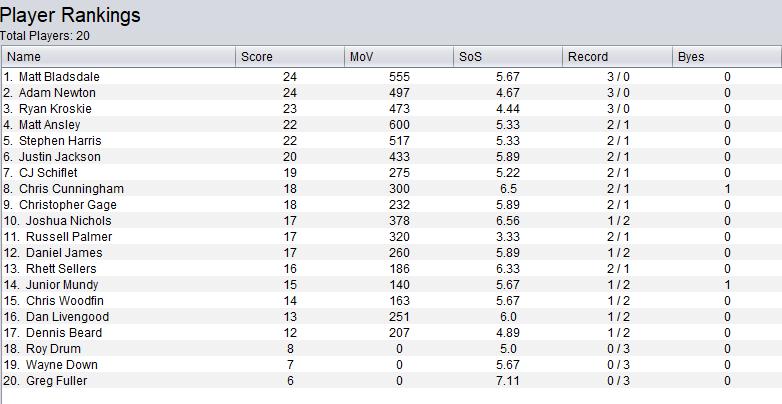Select Matt Ansley's ranking row

point(50,125)
